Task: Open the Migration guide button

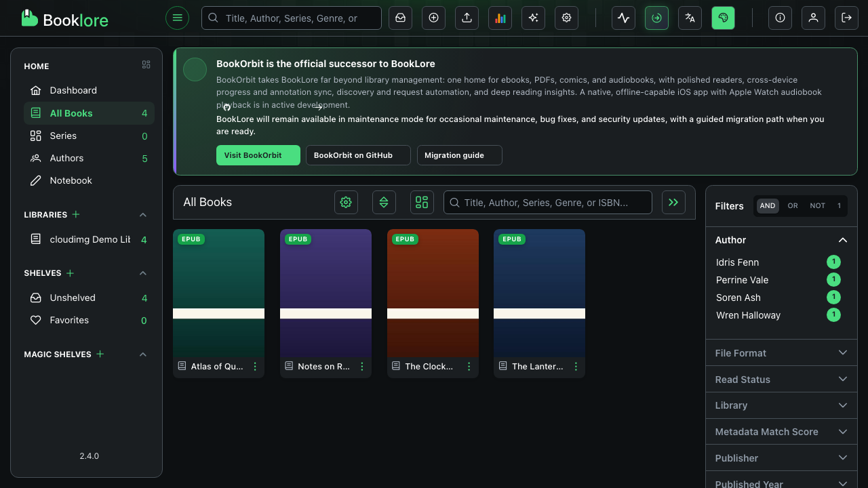Action: [459, 155]
